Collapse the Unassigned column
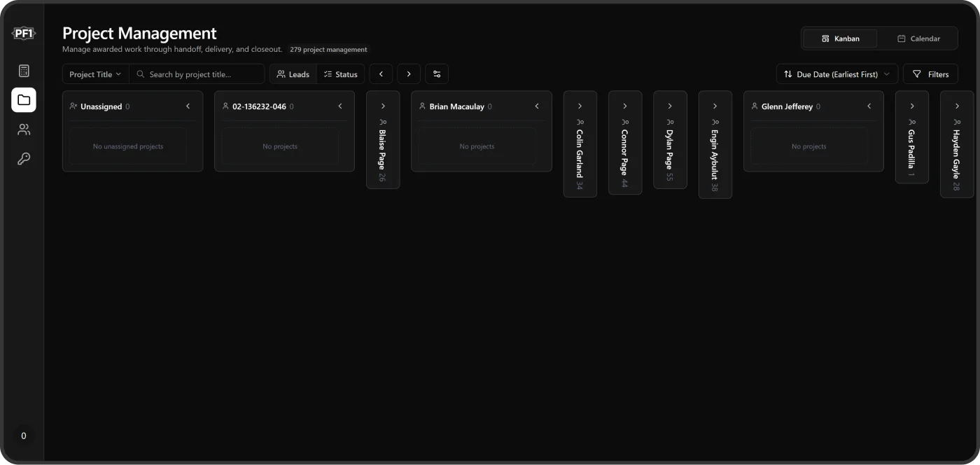The height and width of the screenshot is (465, 980). [x=188, y=106]
